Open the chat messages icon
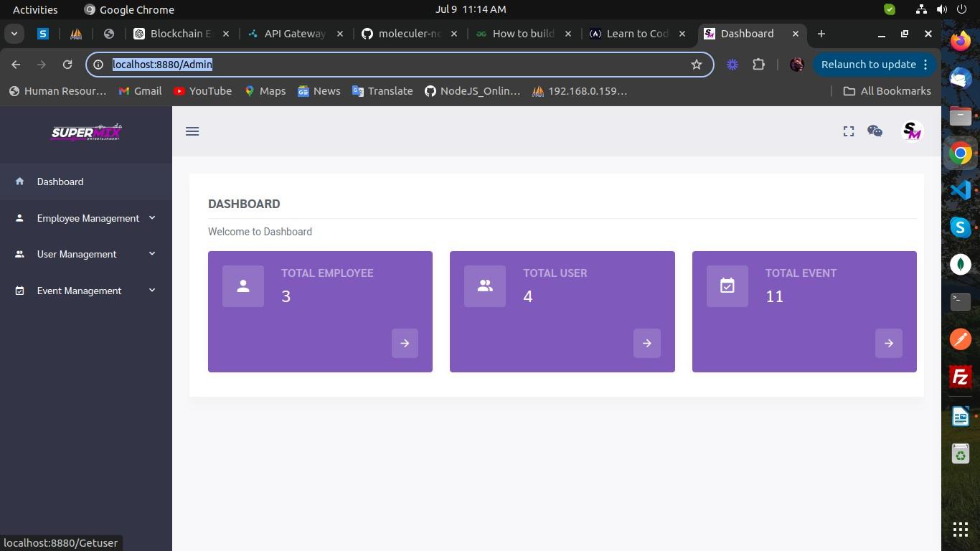Viewport: 980px width, 551px height. coord(875,131)
